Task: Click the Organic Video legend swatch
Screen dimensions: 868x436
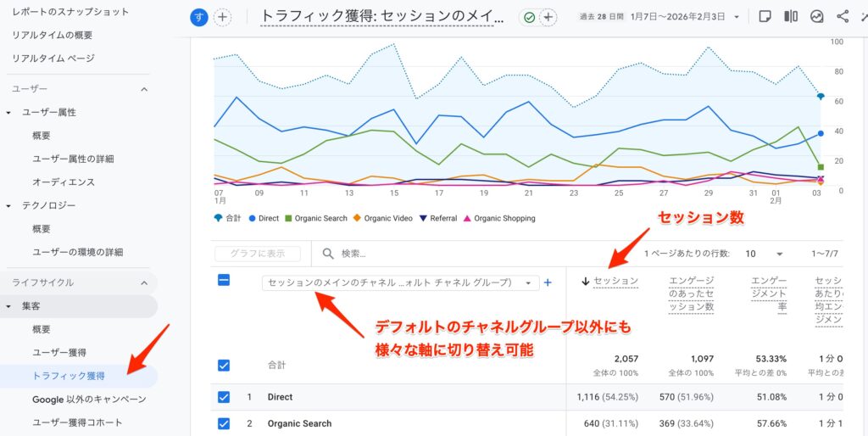Action: tap(359, 218)
